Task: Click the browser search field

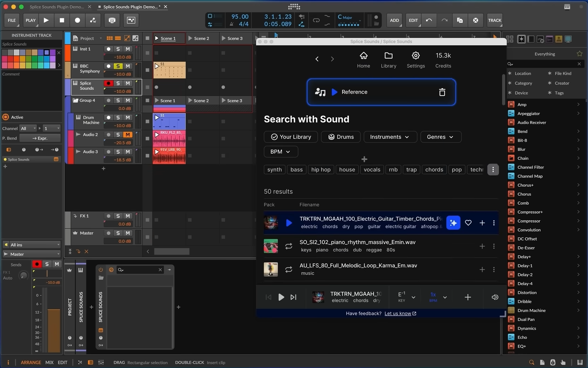Action: tap(545, 64)
